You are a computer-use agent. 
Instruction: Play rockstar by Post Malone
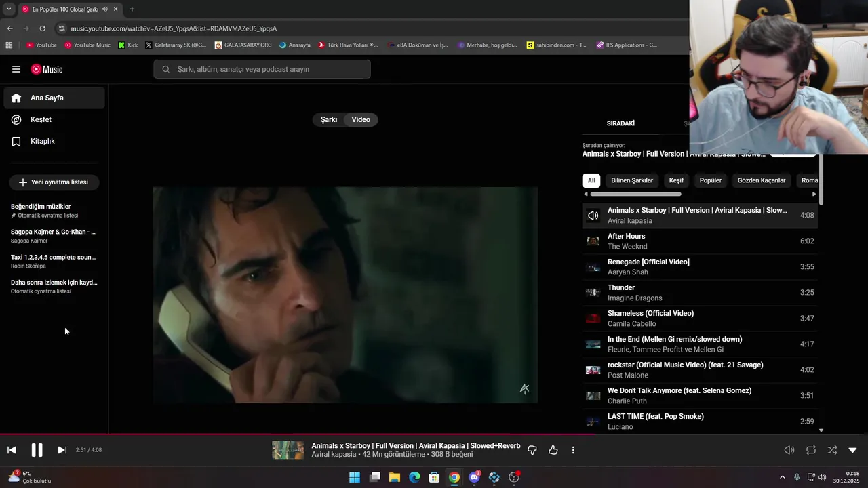point(700,370)
